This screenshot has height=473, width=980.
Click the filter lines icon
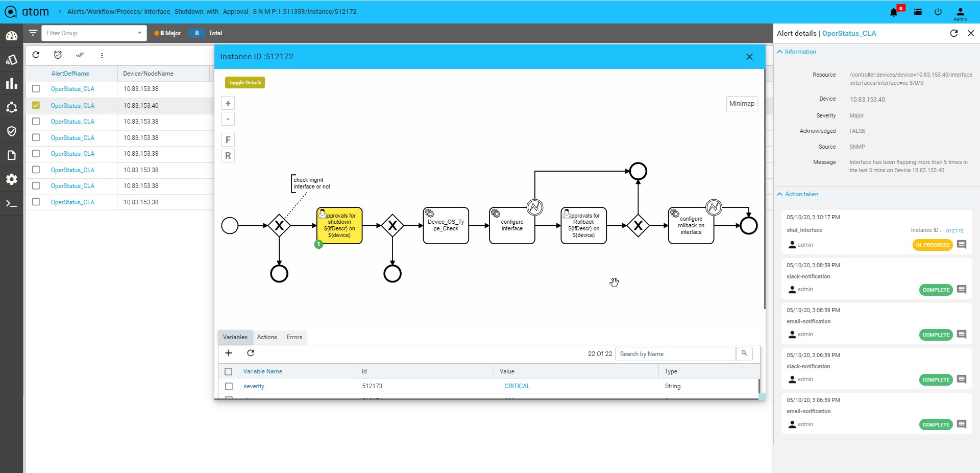tap(33, 33)
